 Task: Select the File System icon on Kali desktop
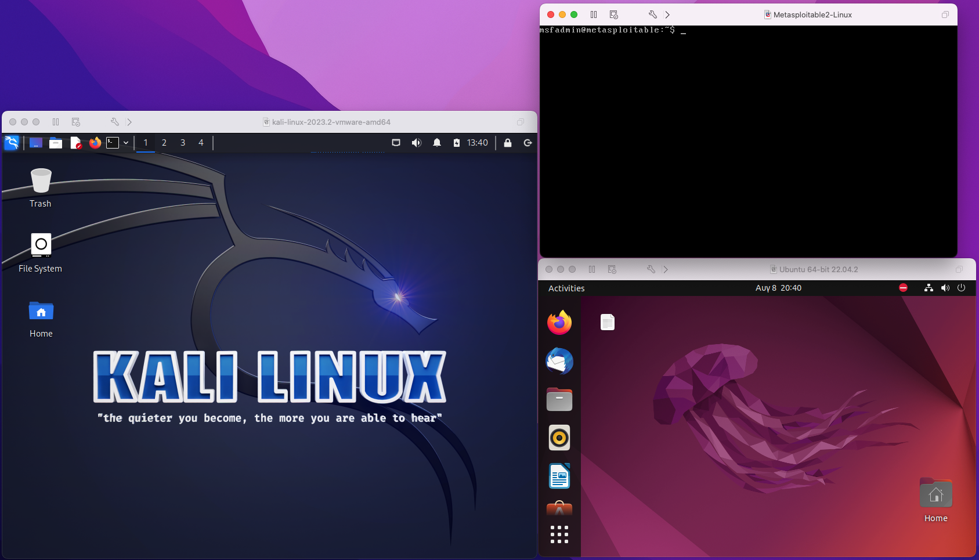click(40, 253)
